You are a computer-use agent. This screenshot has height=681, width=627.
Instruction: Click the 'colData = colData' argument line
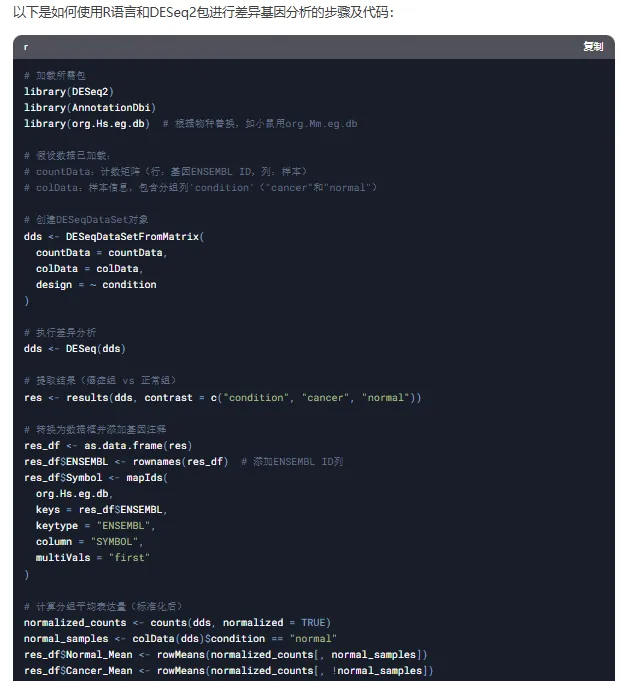(89, 268)
